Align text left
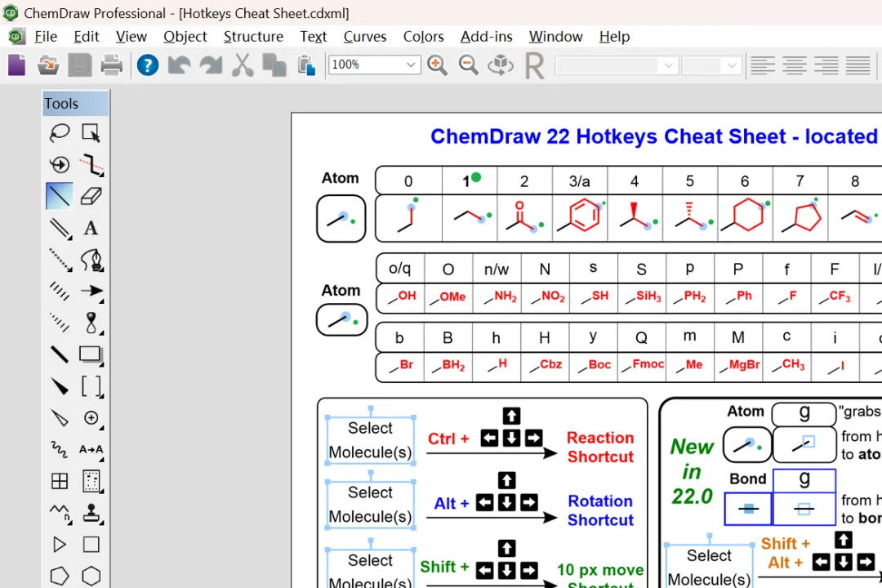Image resolution: width=882 pixels, height=588 pixels. 763,65
